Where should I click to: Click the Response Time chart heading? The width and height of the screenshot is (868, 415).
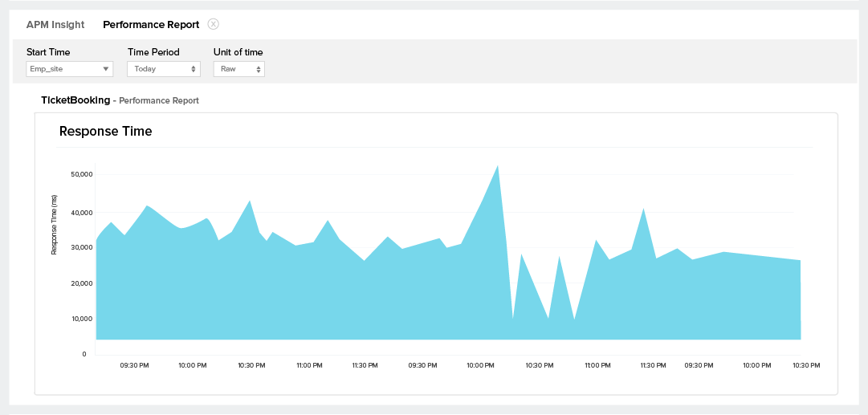(x=106, y=132)
